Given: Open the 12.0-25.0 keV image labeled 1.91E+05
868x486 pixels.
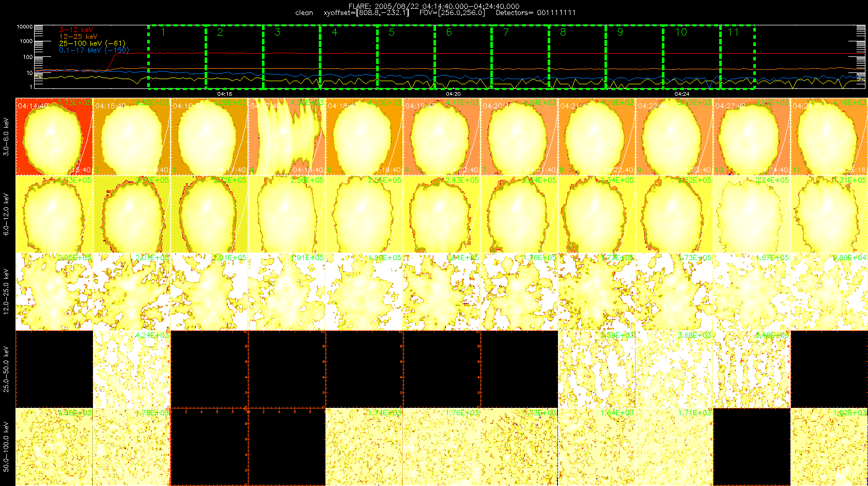Looking at the screenshot, I should click(287, 292).
